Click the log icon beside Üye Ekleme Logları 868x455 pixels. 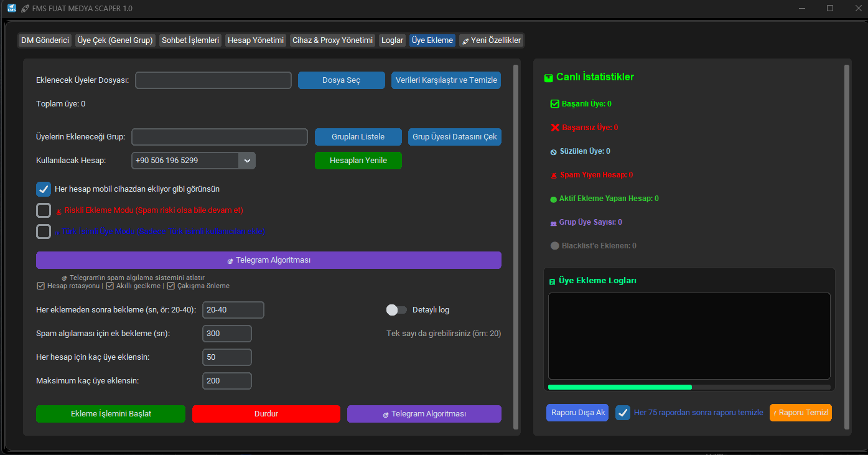pyautogui.click(x=551, y=281)
